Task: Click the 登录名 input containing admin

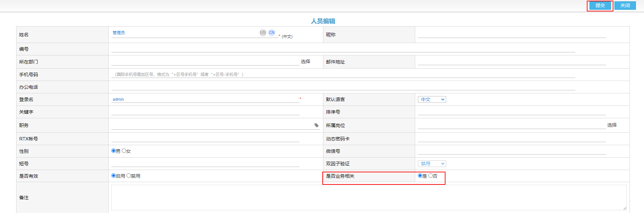Action: tap(205, 99)
